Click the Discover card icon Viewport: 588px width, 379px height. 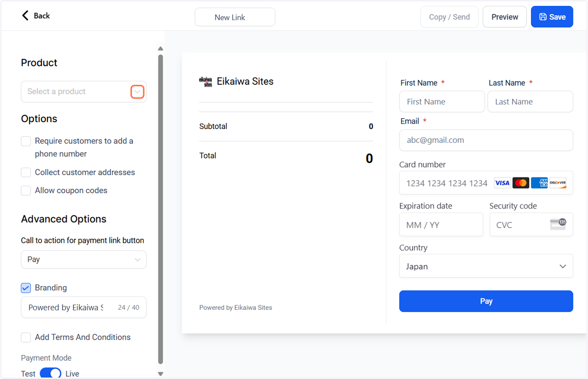[558, 183]
